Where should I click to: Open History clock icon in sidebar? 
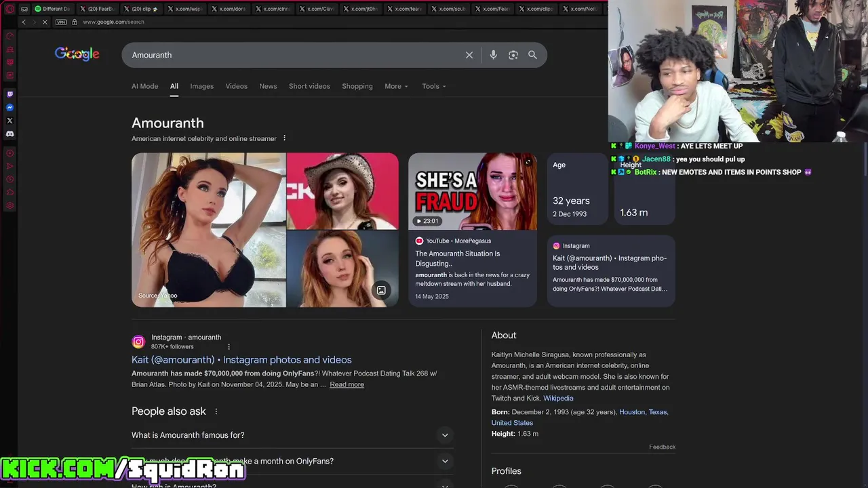pos(9,180)
